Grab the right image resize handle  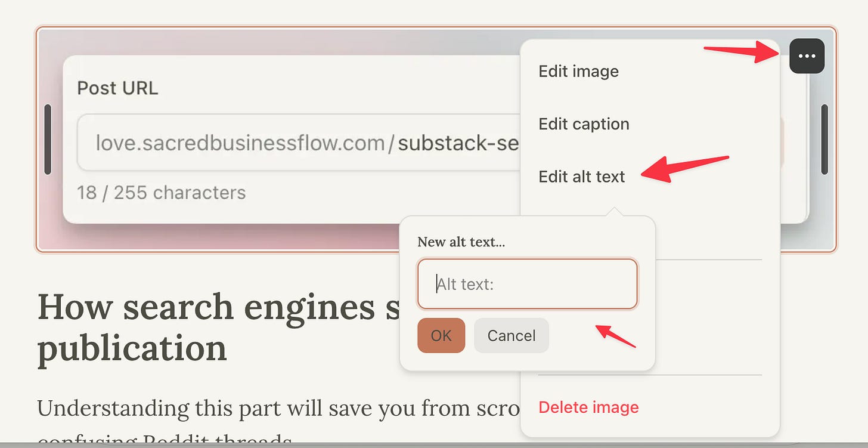[x=824, y=140]
